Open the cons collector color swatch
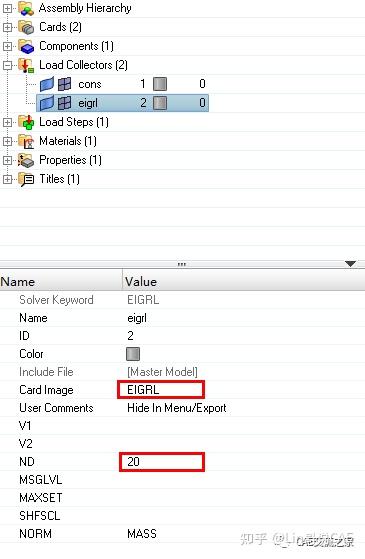This screenshot has width=365, height=559. coord(160,84)
